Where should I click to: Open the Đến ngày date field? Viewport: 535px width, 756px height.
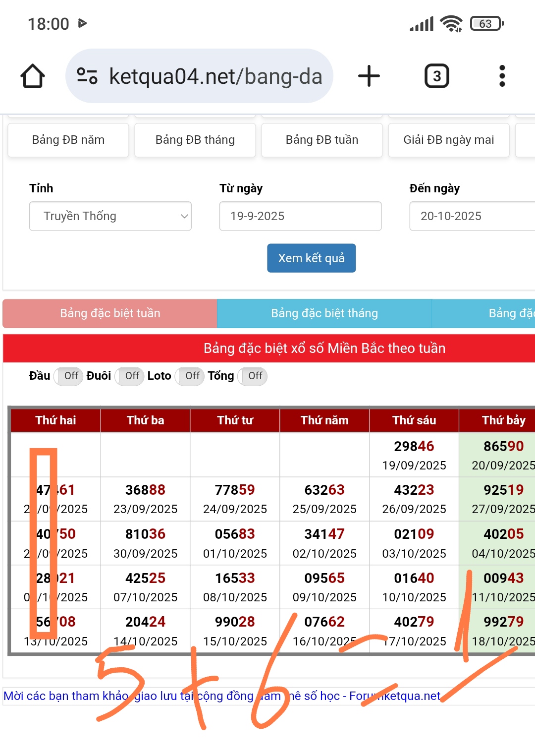coord(471,216)
